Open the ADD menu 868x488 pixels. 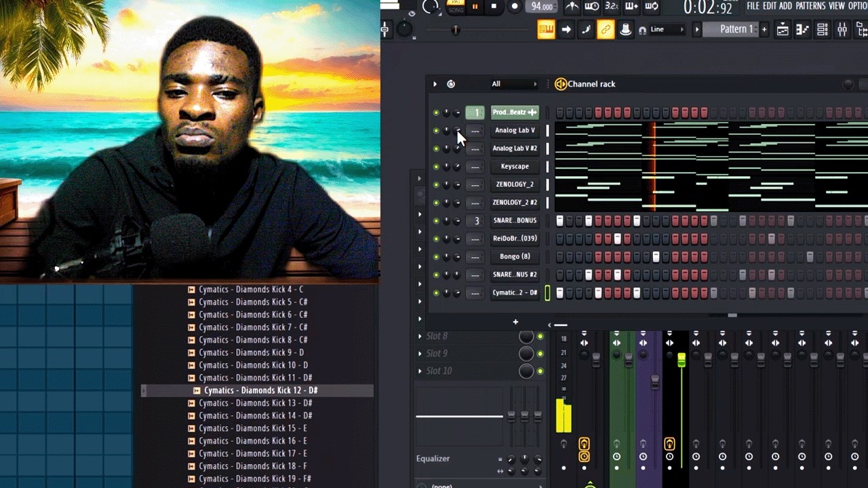(786, 6)
